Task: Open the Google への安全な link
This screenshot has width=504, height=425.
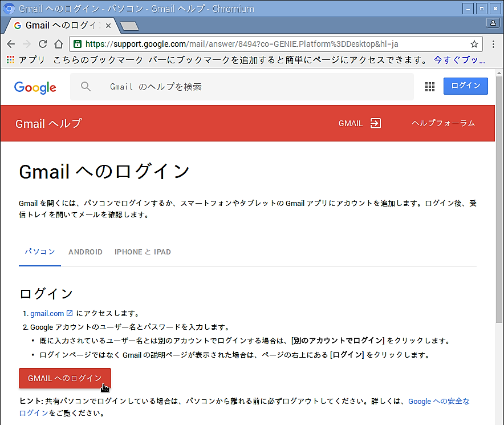Action: click(x=439, y=401)
